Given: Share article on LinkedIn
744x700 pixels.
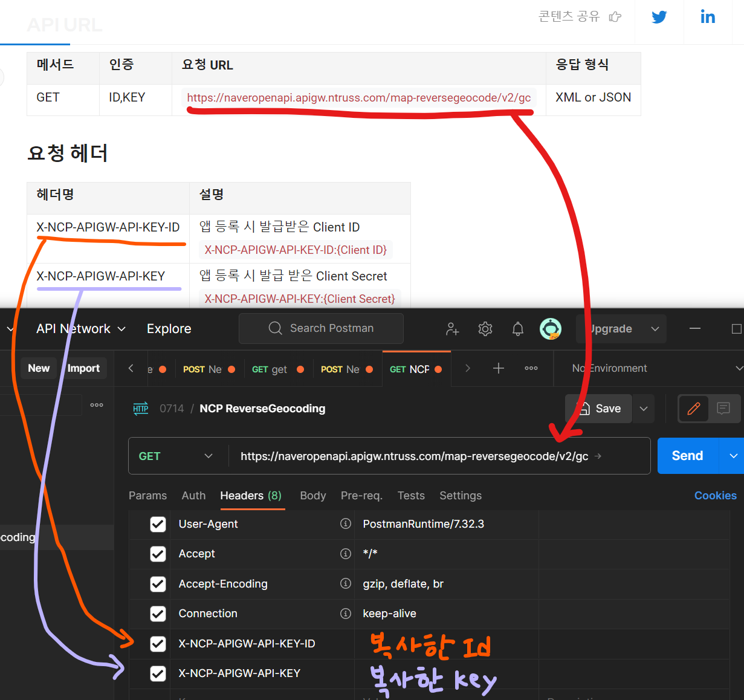Looking at the screenshot, I should pyautogui.click(x=708, y=17).
